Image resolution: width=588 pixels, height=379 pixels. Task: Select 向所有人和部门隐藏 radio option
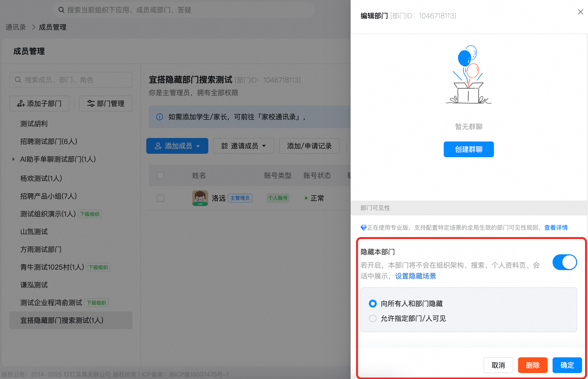click(373, 304)
